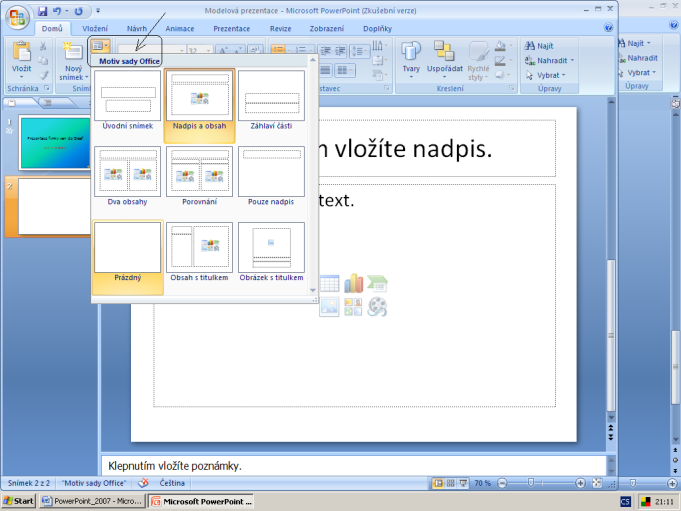The width and height of the screenshot is (681, 511).
Task: Insert clip art via placeholder icon
Action: tap(353, 307)
